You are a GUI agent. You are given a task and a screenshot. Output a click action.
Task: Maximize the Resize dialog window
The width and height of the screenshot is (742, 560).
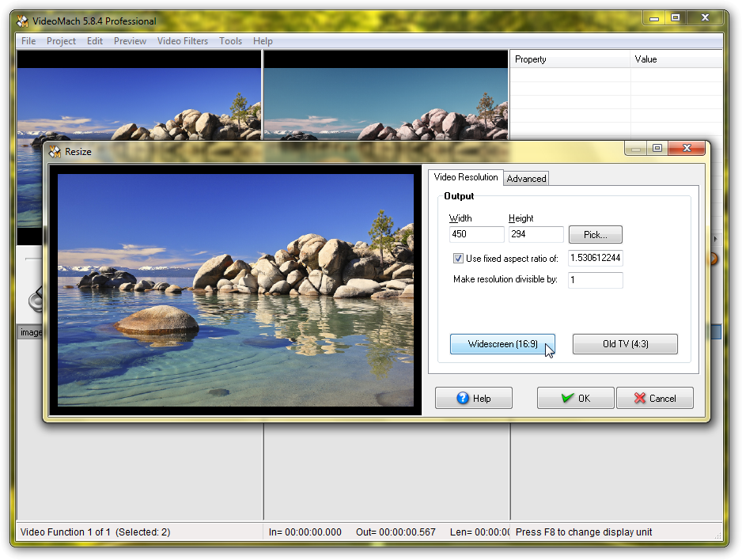pyautogui.click(x=657, y=148)
